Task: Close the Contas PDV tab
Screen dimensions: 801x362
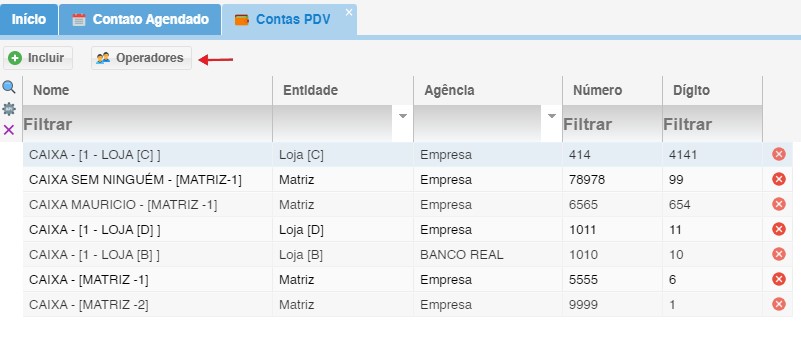Action: tap(349, 12)
